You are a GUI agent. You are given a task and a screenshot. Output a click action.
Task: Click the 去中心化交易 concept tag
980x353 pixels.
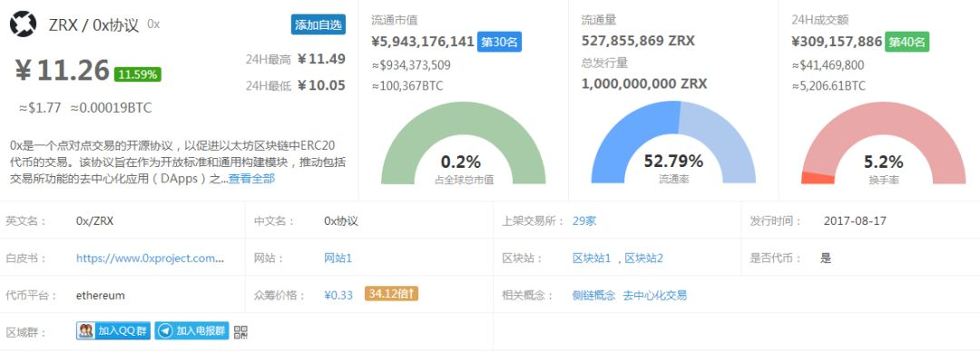[655, 295]
